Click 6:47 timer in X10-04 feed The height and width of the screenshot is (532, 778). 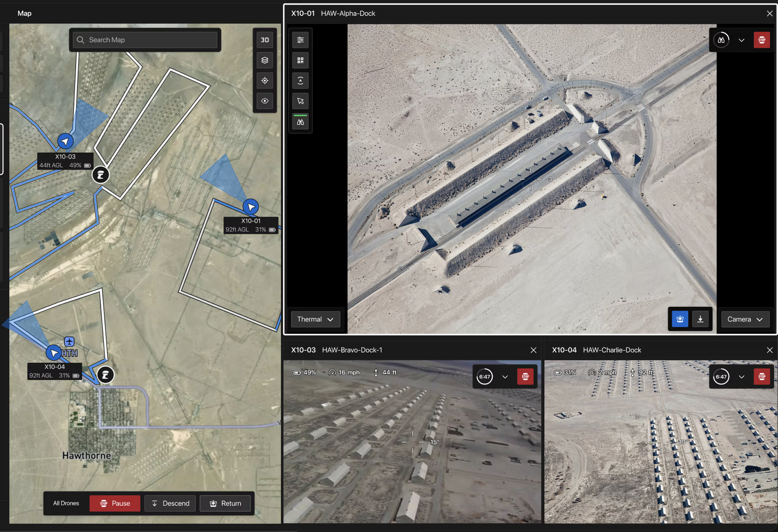point(721,377)
